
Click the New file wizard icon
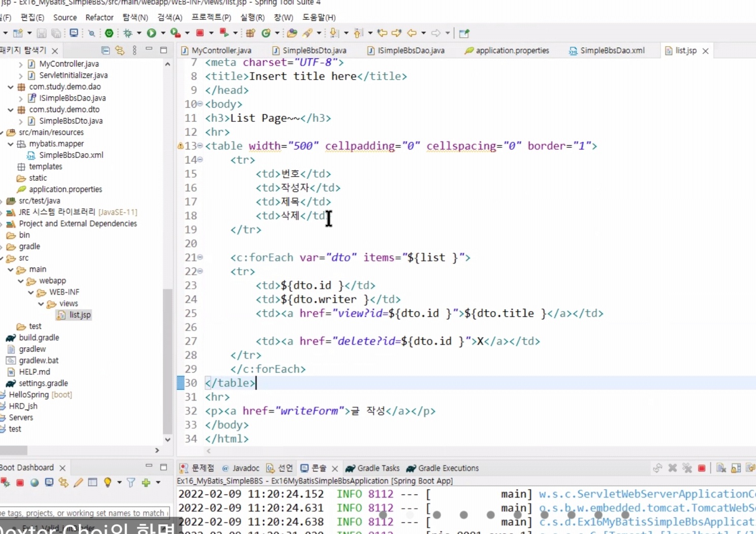click(18, 34)
